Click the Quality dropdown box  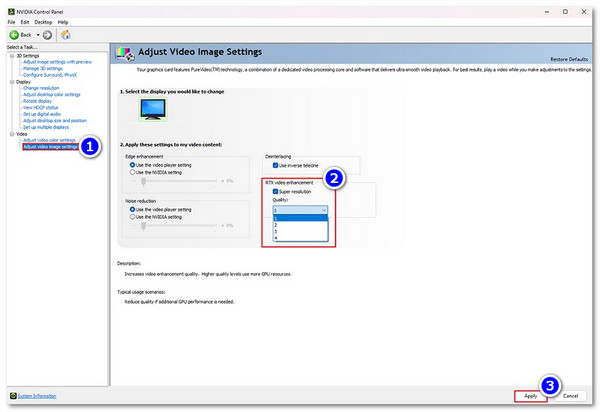point(300,210)
